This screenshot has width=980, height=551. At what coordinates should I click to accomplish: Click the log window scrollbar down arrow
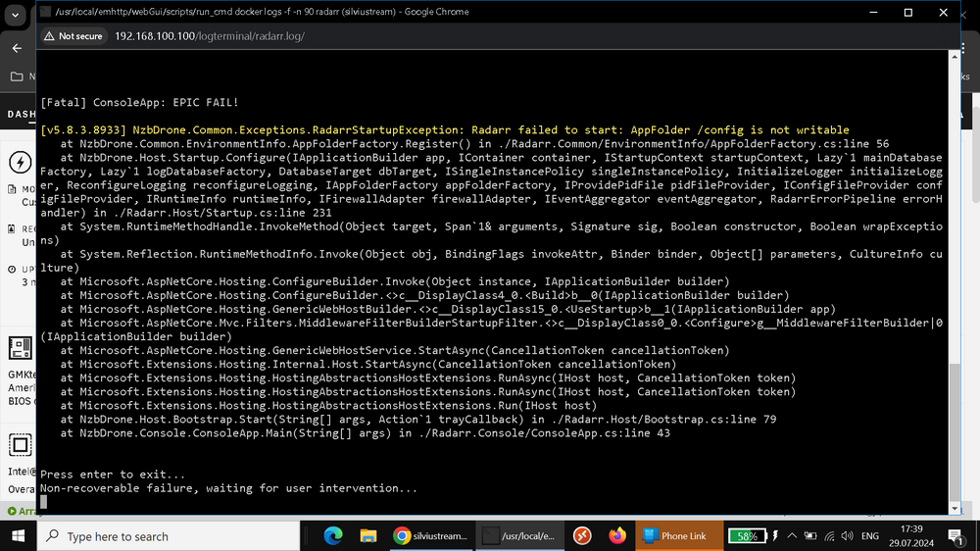coord(955,509)
